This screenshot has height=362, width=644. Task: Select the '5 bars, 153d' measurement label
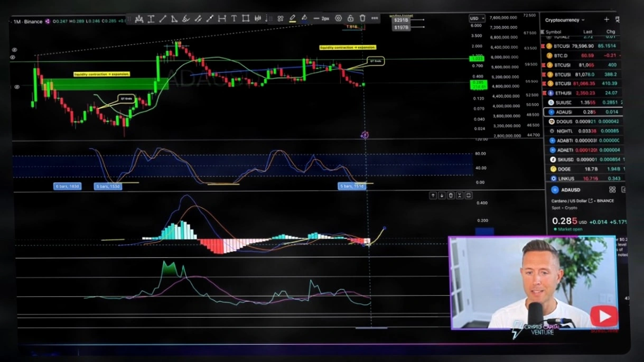coord(108,186)
